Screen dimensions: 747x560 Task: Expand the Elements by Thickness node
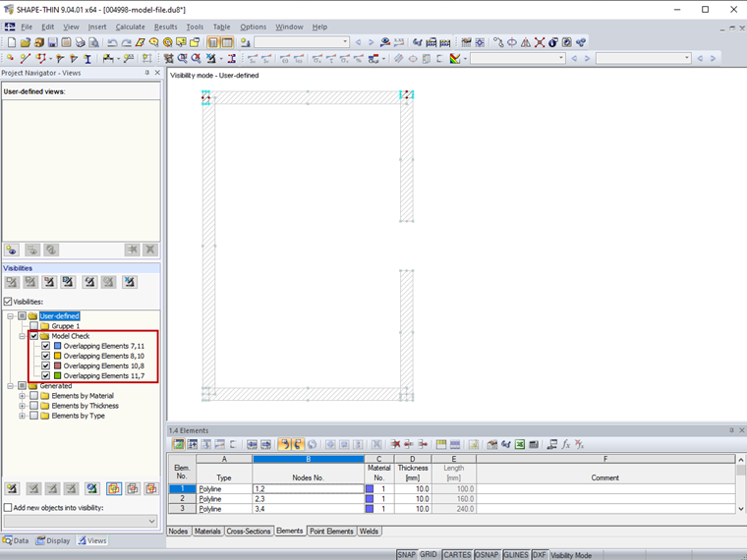point(22,406)
